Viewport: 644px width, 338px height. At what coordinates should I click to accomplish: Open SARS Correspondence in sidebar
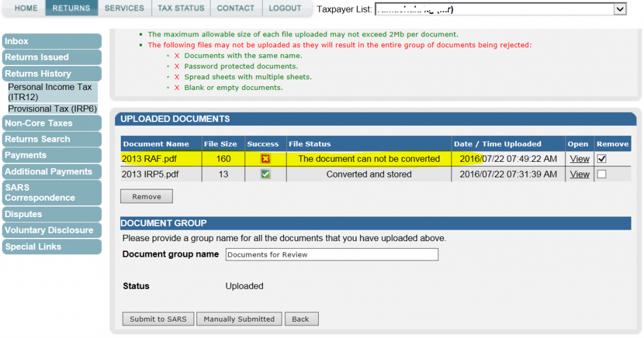(50, 193)
